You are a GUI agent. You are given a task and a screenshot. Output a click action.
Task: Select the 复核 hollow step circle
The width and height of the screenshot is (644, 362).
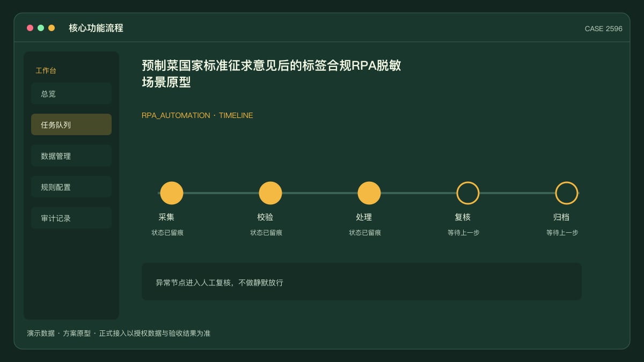point(468,193)
